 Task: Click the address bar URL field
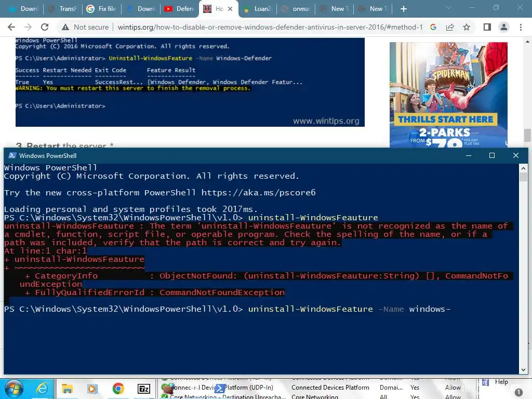(x=270, y=27)
